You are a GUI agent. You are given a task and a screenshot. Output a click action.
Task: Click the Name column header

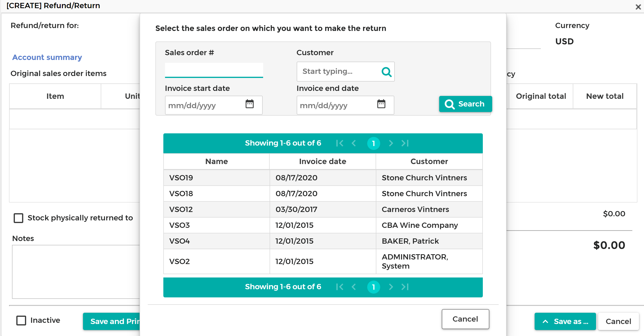217,161
